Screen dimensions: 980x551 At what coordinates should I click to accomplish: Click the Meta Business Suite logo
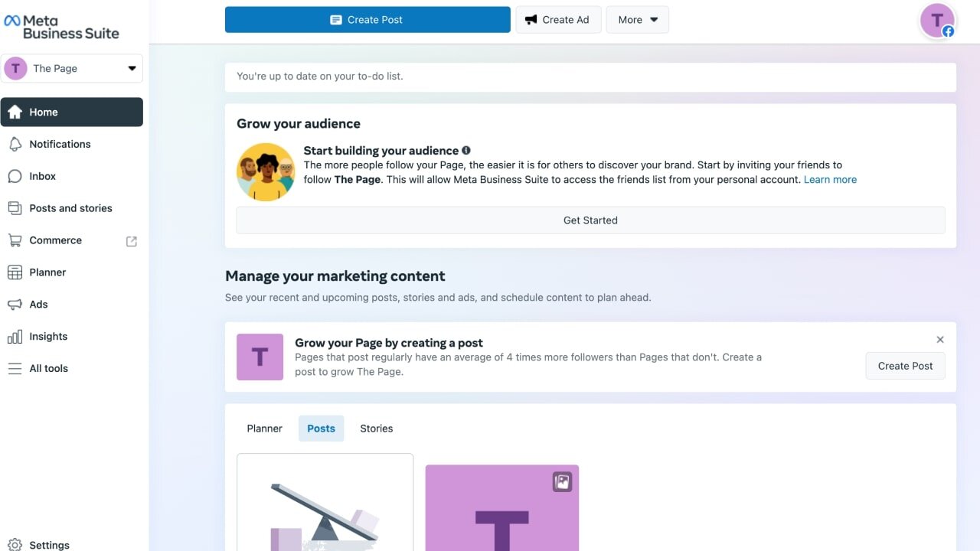[x=61, y=28]
